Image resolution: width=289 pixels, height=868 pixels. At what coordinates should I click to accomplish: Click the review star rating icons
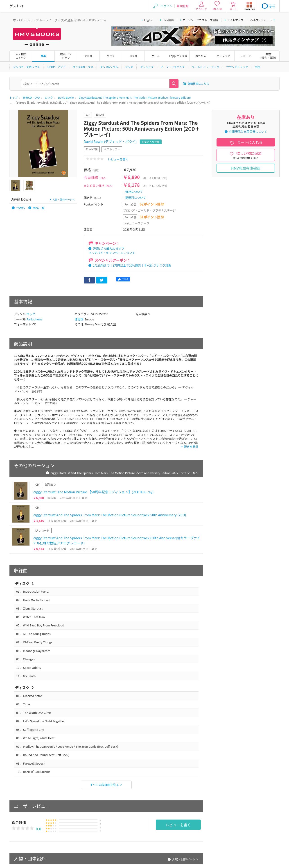click(x=95, y=159)
